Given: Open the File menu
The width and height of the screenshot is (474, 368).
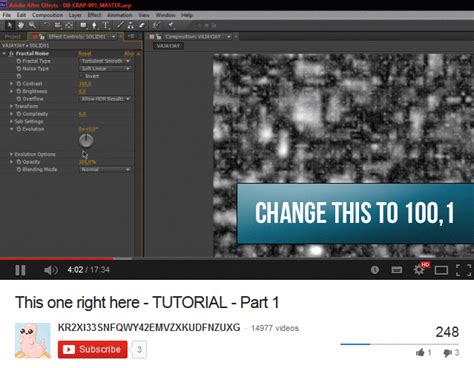Looking at the screenshot, I should point(6,15).
